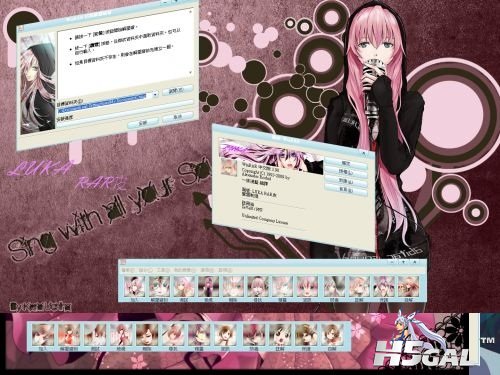Click the Wizard (精靈) icon in the bottom brown-haired strip

(199, 335)
